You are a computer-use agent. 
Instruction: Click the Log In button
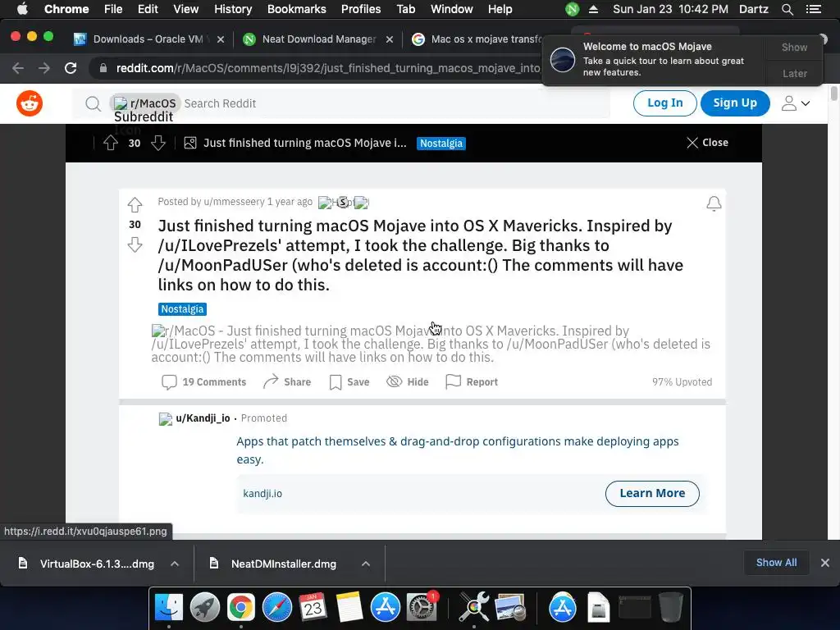pos(664,103)
